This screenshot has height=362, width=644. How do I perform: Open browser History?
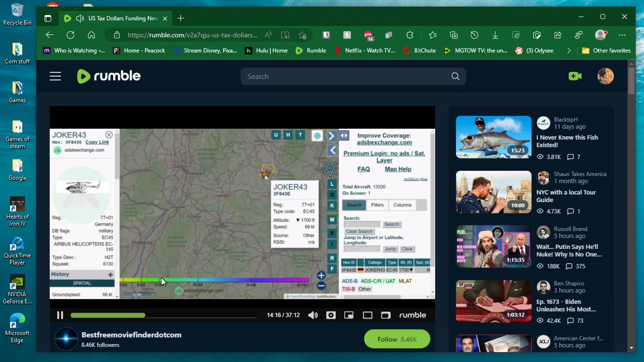pos(474,35)
